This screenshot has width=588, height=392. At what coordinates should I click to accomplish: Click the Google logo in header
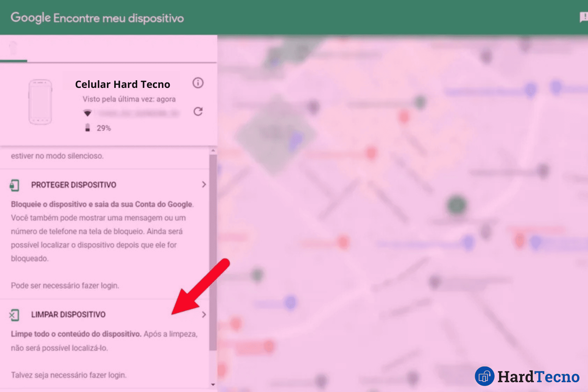tap(31, 18)
